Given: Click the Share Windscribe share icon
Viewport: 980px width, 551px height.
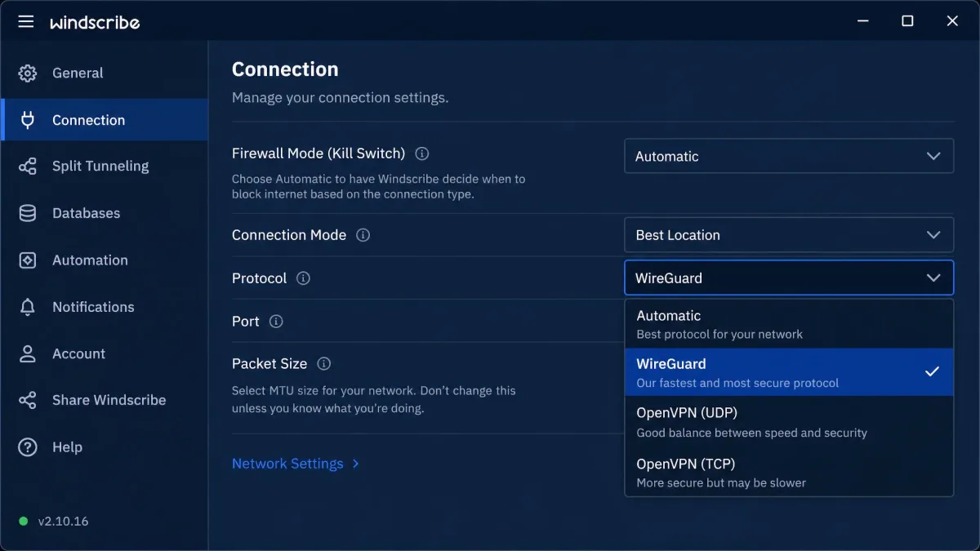Looking at the screenshot, I should [x=28, y=400].
